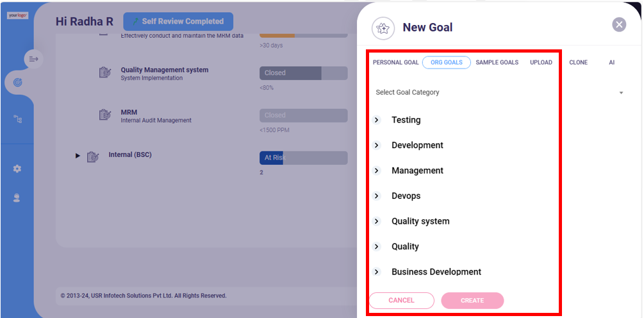This screenshot has width=644, height=318.
Task: Open the hierarchy tree icon in sidebar
Action: pos(18,119)
